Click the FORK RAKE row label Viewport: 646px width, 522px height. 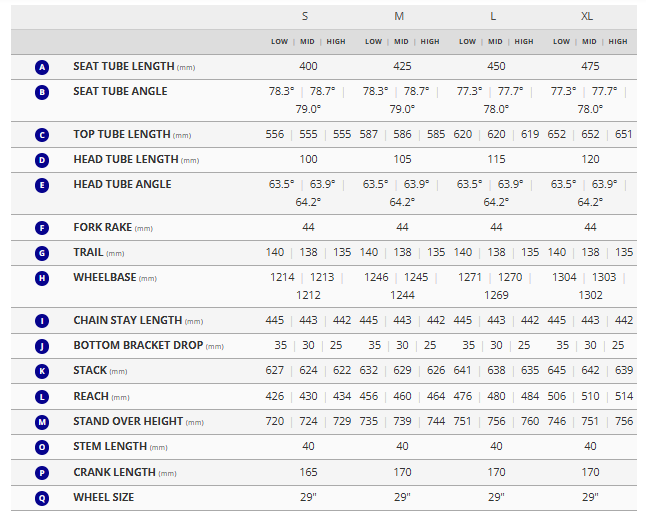coord(101,227)
